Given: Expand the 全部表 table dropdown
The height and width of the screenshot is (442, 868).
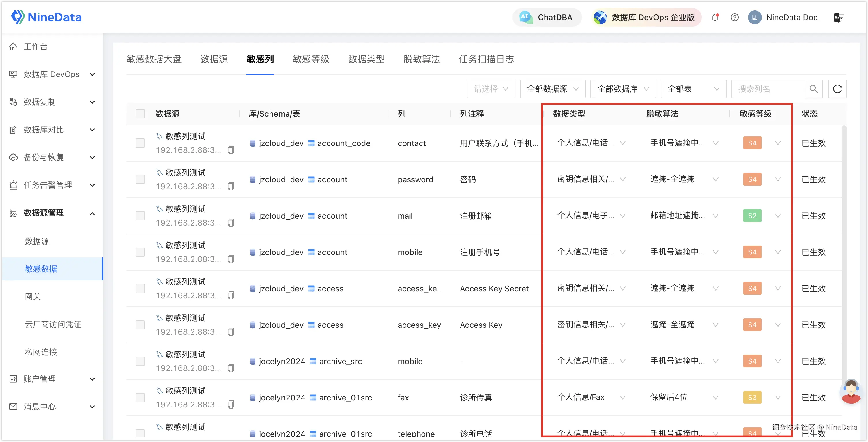Looking at the screenshot, I should (693, 89).
